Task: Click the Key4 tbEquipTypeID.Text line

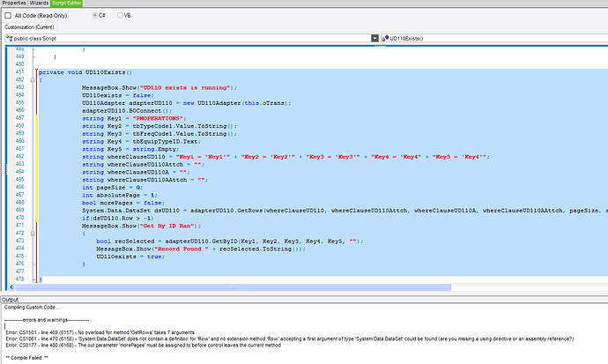Action: (142, 142)
